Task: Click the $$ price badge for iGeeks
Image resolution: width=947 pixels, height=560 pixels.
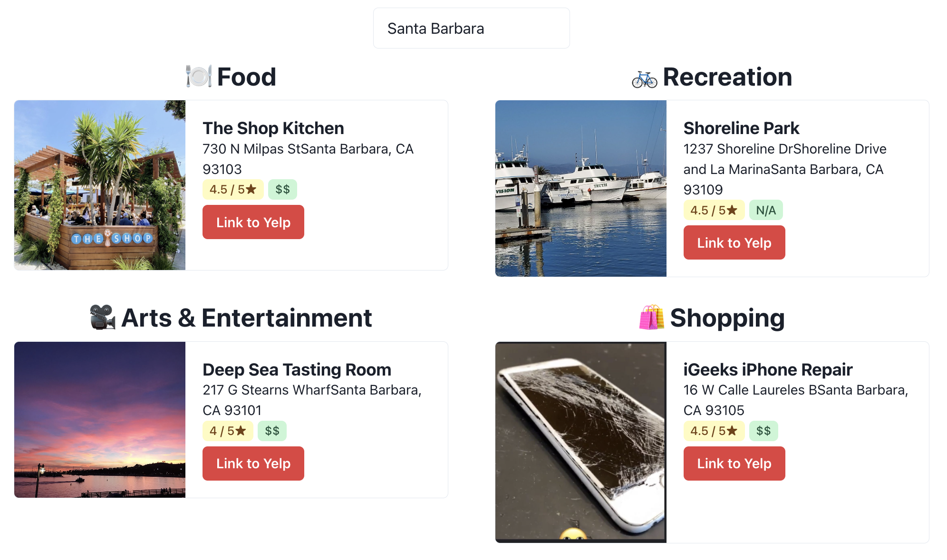Action: tap(763, 431)
